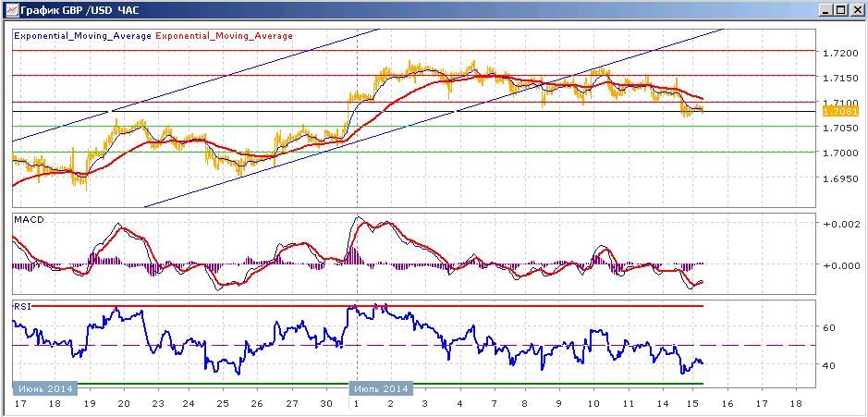Click the RSI 40 scale value
The image size is (868, 417).
coord(830,365)
